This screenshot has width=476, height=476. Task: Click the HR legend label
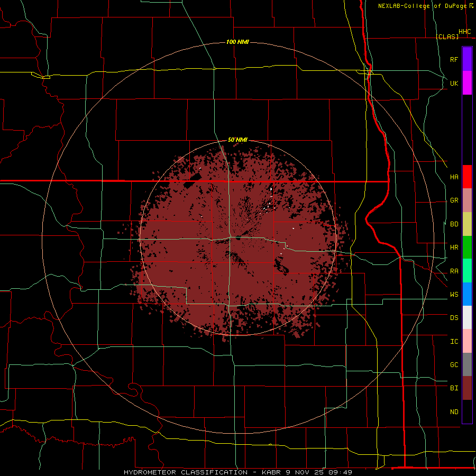point(454,248)
